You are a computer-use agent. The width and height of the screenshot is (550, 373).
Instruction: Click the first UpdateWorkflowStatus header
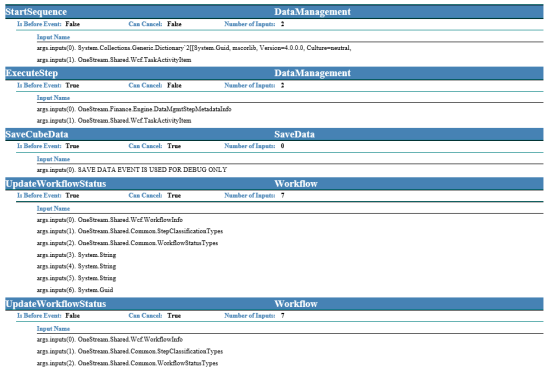56,184
